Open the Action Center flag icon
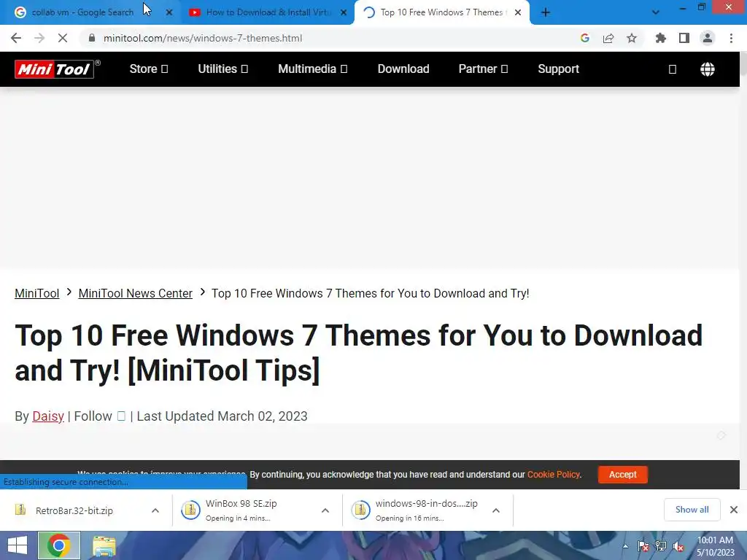747x560 pixels. [x=643, y=546]
